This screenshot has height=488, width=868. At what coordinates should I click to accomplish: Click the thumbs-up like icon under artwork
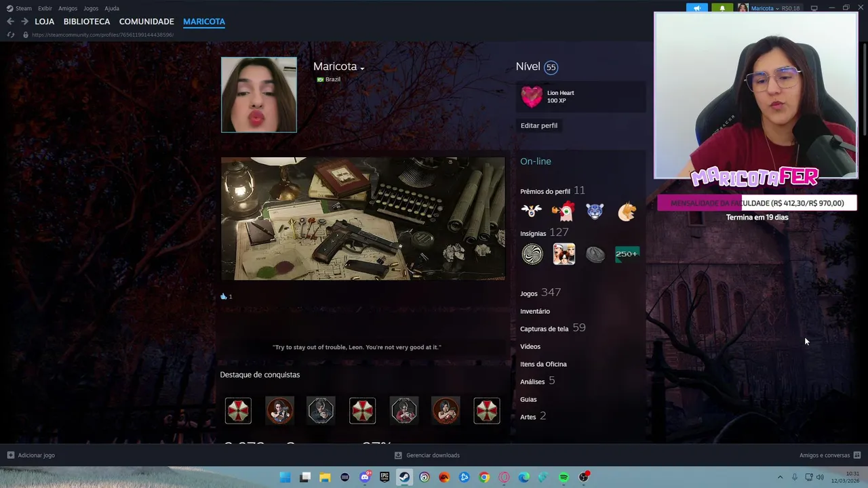[x=224, y=296]
